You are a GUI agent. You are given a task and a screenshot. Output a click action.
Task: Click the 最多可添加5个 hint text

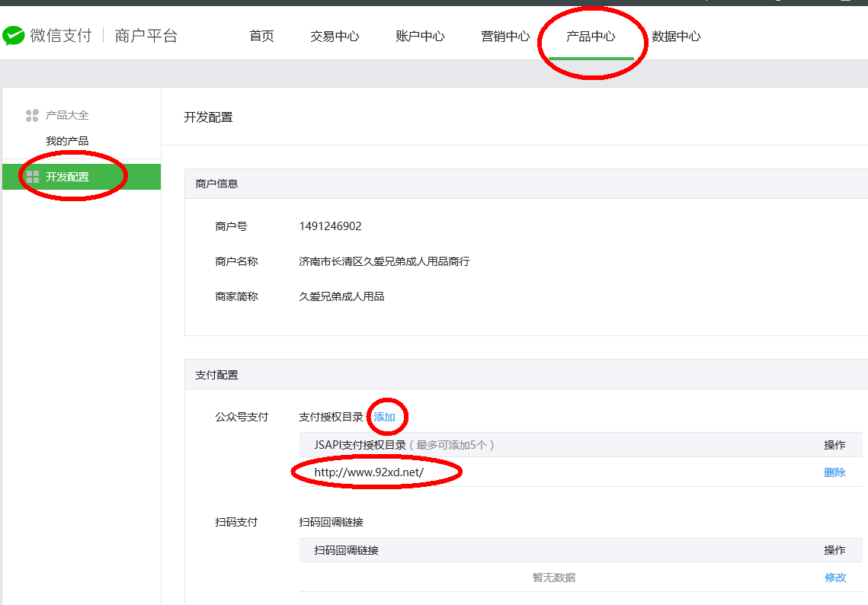coord(452,445)
